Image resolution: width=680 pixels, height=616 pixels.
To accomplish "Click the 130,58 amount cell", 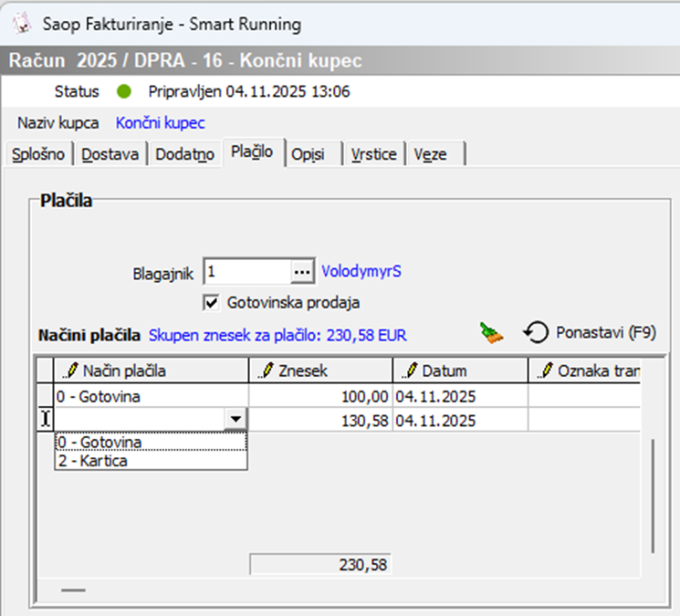I will coord(320,421).
